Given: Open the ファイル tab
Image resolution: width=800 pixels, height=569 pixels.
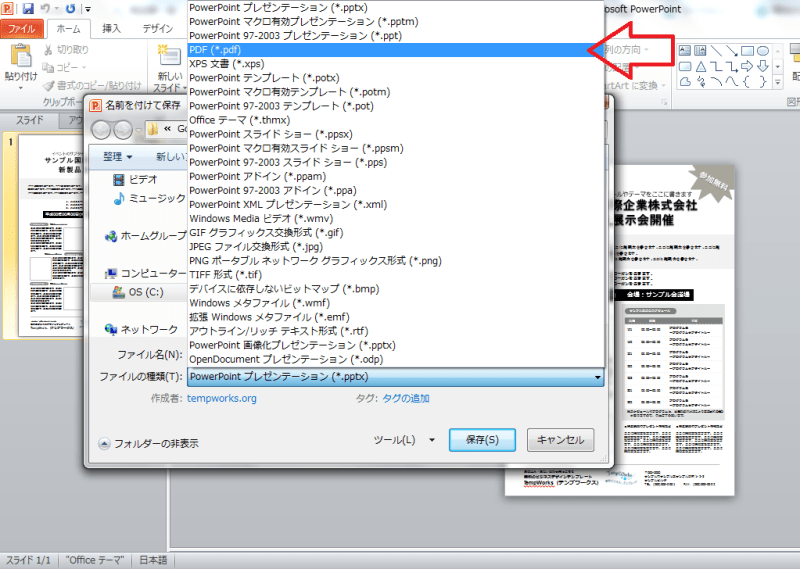Looking at the screenshot, I should [x=21, y=29].
